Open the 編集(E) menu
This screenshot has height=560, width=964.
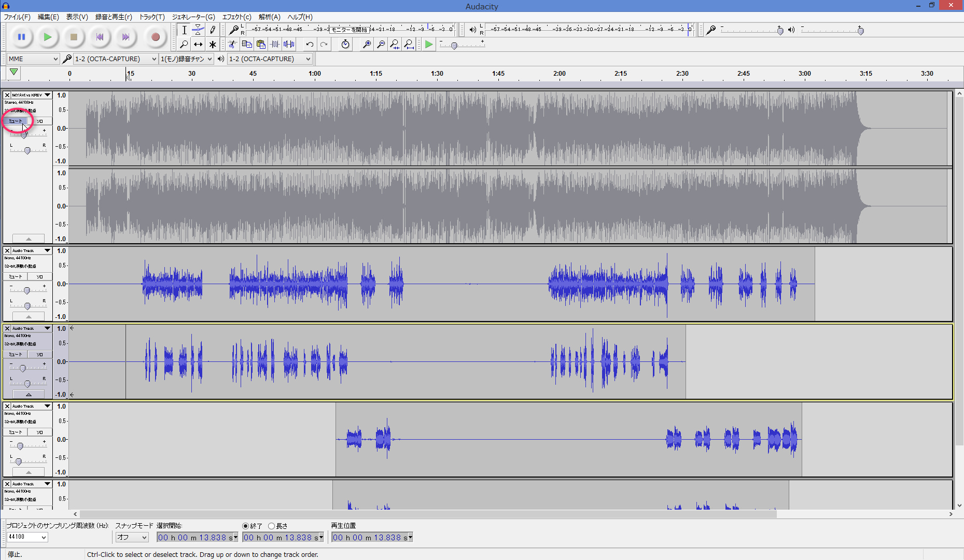pyautogui.click(x=48, y=17)
